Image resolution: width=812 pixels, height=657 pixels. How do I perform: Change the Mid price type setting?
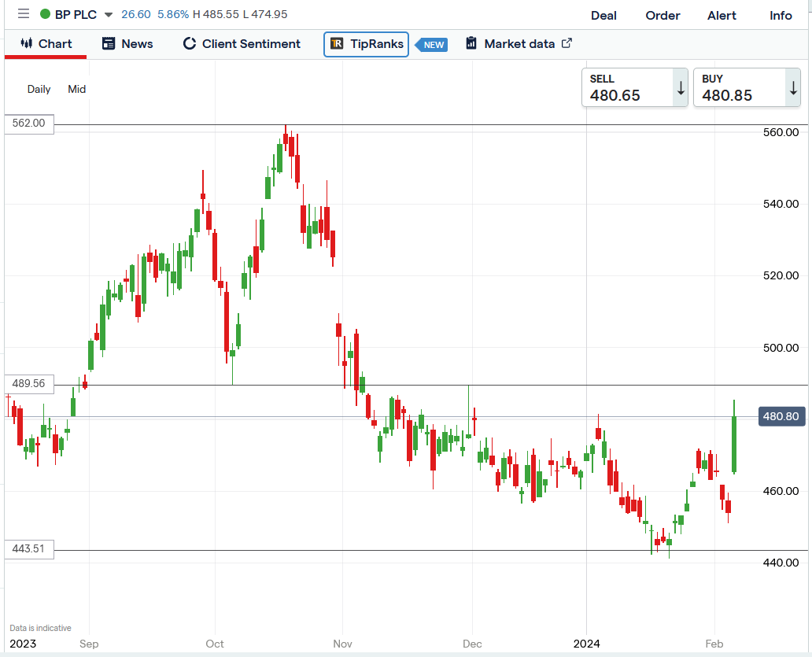(x=76, y=89)
